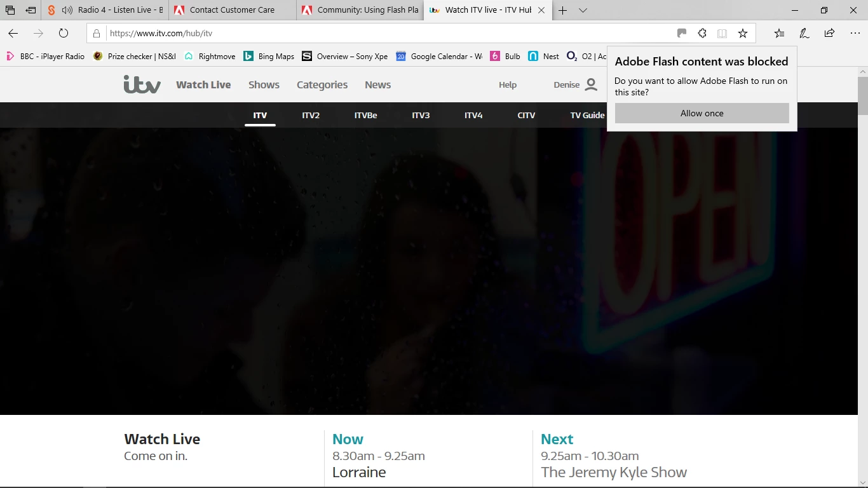Open Denise account profile icon
The height and width of the screenshot is (488, 868).
click(591, 85)
